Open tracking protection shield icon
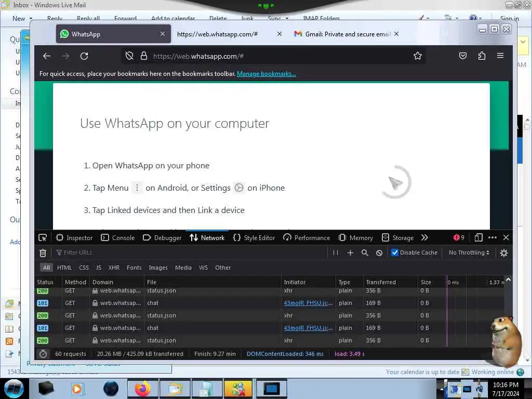532x399 pixels. coord(129,56)
